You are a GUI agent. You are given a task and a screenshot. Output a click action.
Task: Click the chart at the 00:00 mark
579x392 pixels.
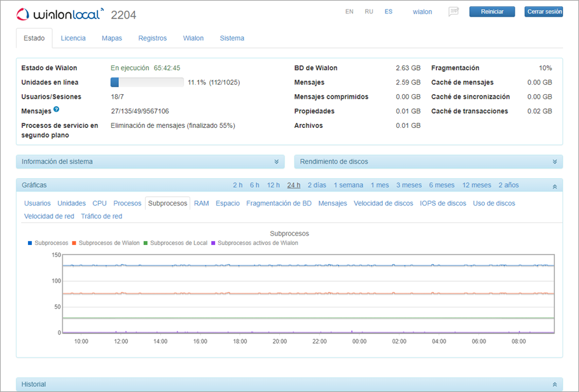click(x=359, y=293)
